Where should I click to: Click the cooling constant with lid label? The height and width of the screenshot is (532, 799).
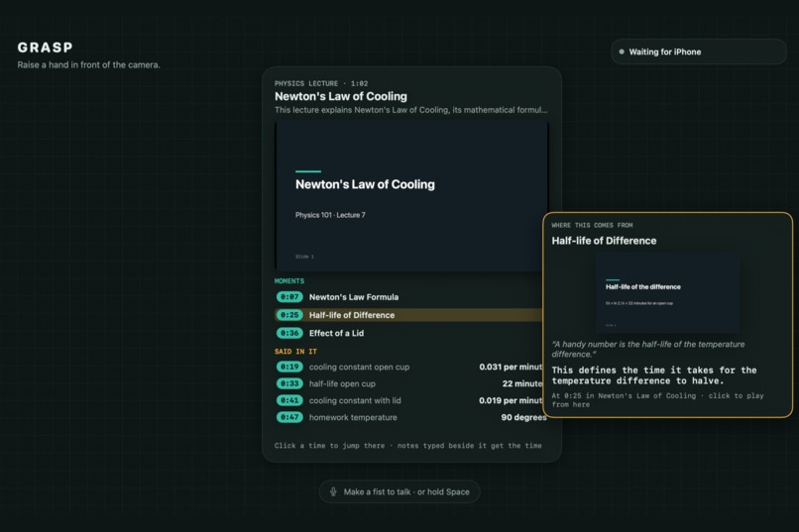pos(355,400)
